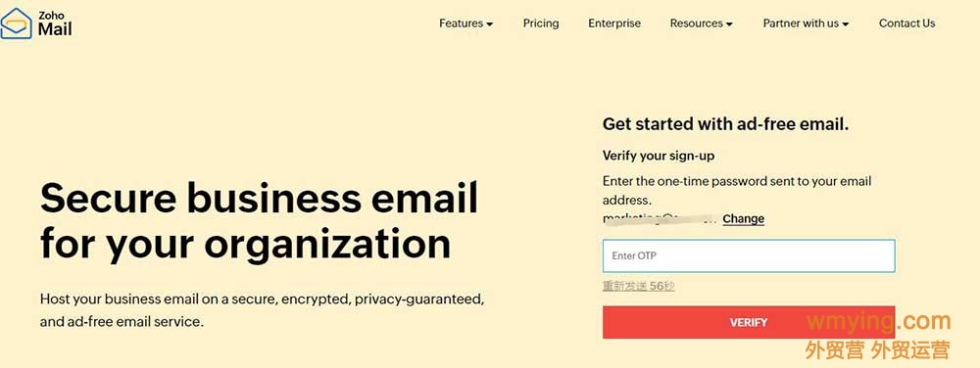
Task: Go to the Pricing page
Action: tap(541, 23)
